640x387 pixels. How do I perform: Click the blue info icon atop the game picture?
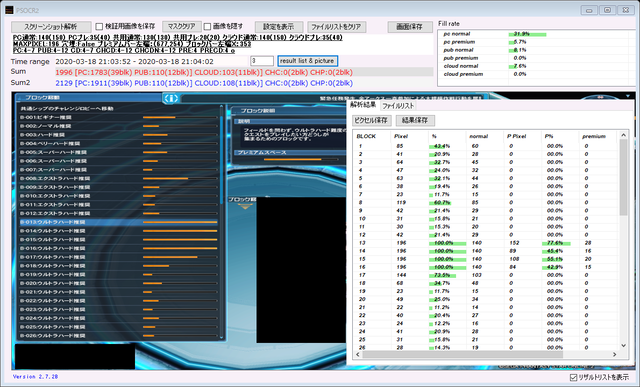tap(171, 98)
